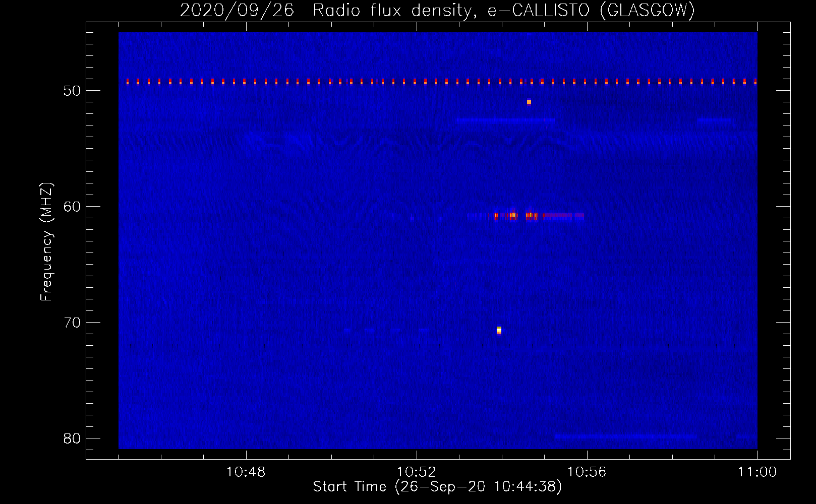Click the "80" frequency tick label
This screenshot has width=816, height=504.
pyautogui.click(x=72, y=438)
